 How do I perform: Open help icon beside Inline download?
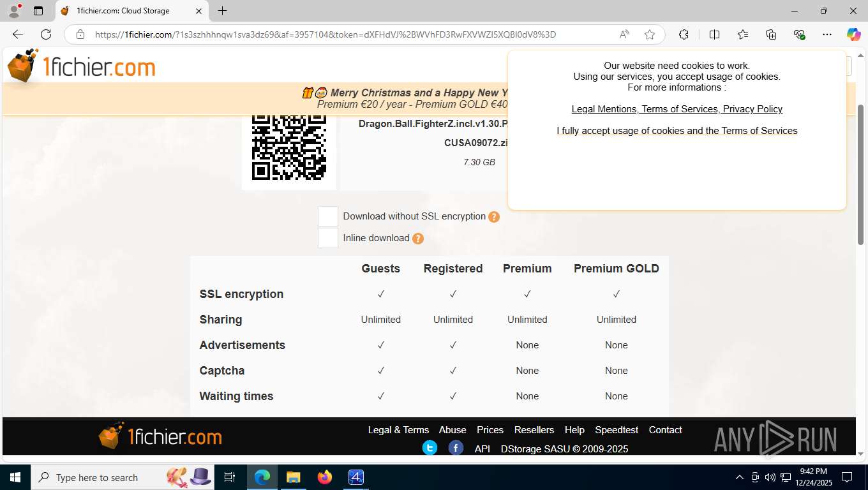418,239
